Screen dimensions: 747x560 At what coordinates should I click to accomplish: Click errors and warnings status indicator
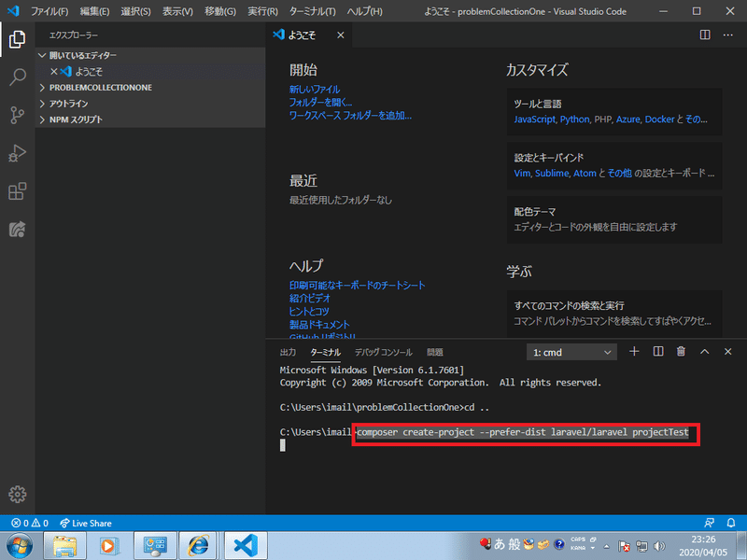30,523
